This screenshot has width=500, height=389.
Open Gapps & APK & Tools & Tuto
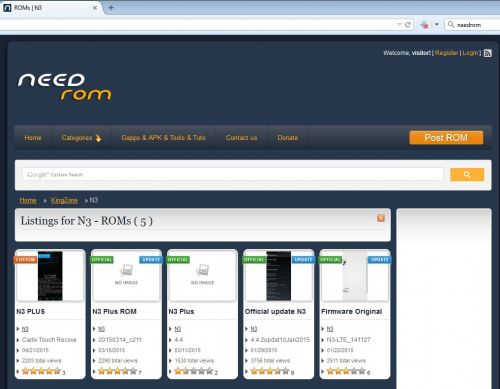pos(163,138)
